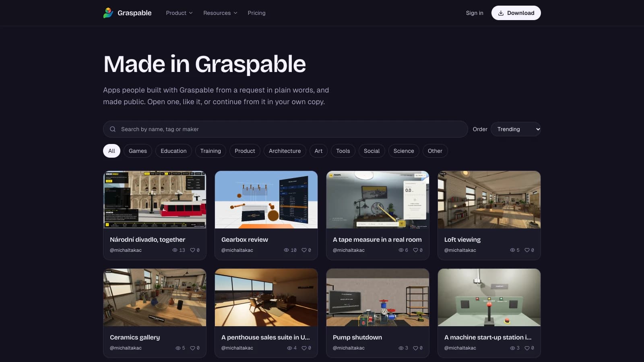
Task: Focus the search by name field
Action: (x=285, y=129)
